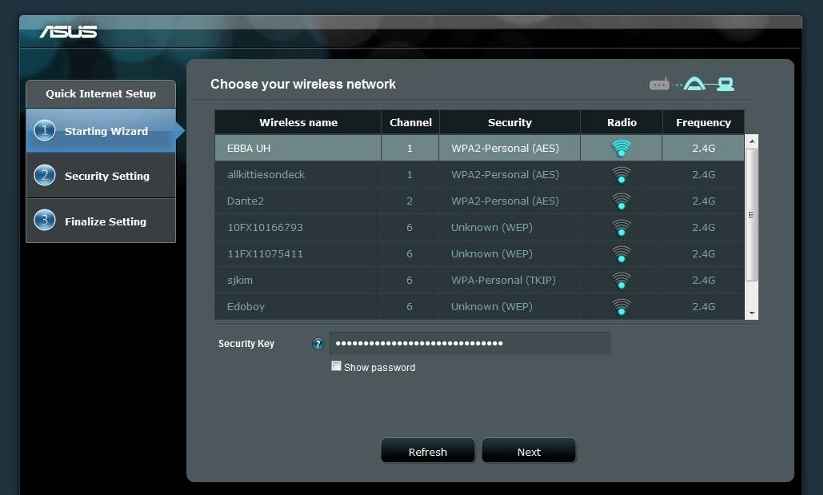Select the Edoboy wireless network
Image resolution: width=823 pixels, height=495 pixels.
coord(479,307)
